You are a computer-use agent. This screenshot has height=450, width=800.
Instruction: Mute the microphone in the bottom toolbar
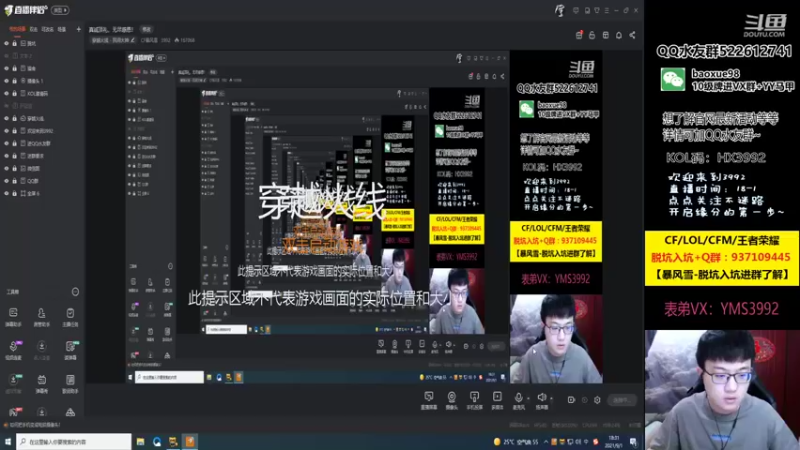(518, 401)
